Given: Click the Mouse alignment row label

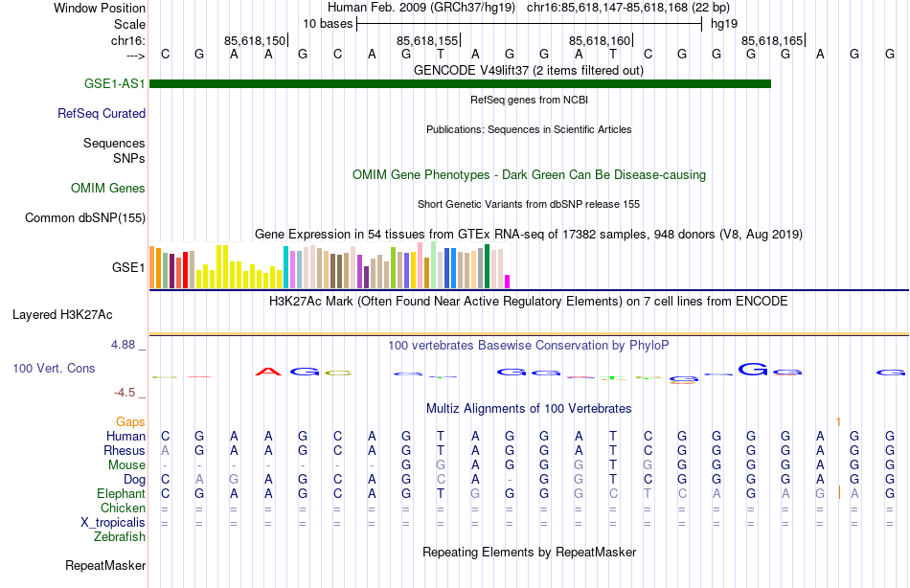Looking at the screenshot, I should (126, 465).
